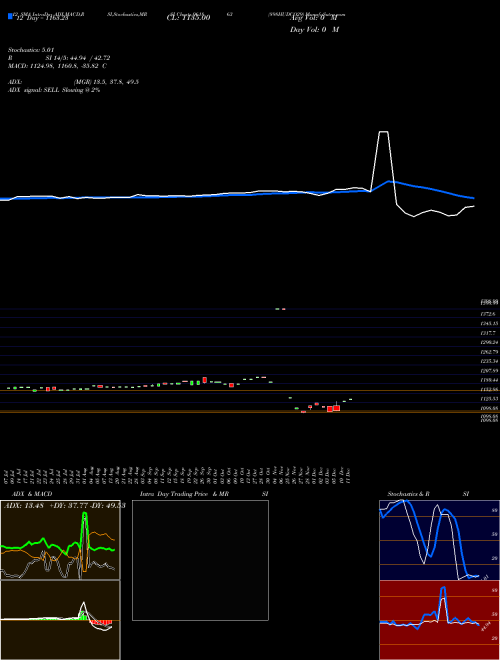Viewport: 500px width, 660px height.
Task: Click the "Avg Vol: 0 M" text
Action: [x=313, y=18]
